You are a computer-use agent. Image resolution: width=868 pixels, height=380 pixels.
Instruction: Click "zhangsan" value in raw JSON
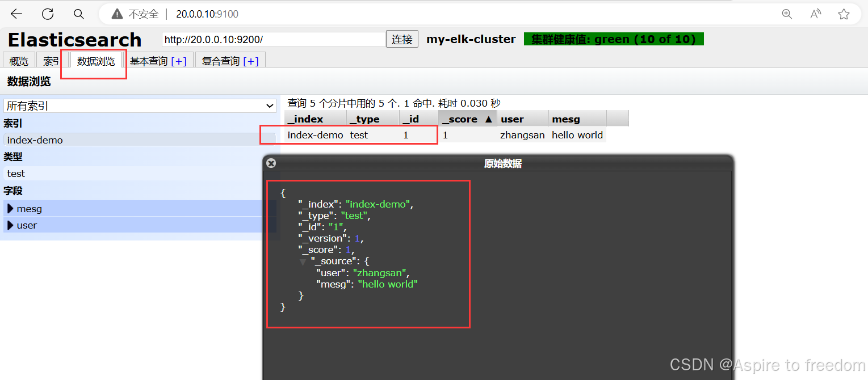click(x=379, y=273)
